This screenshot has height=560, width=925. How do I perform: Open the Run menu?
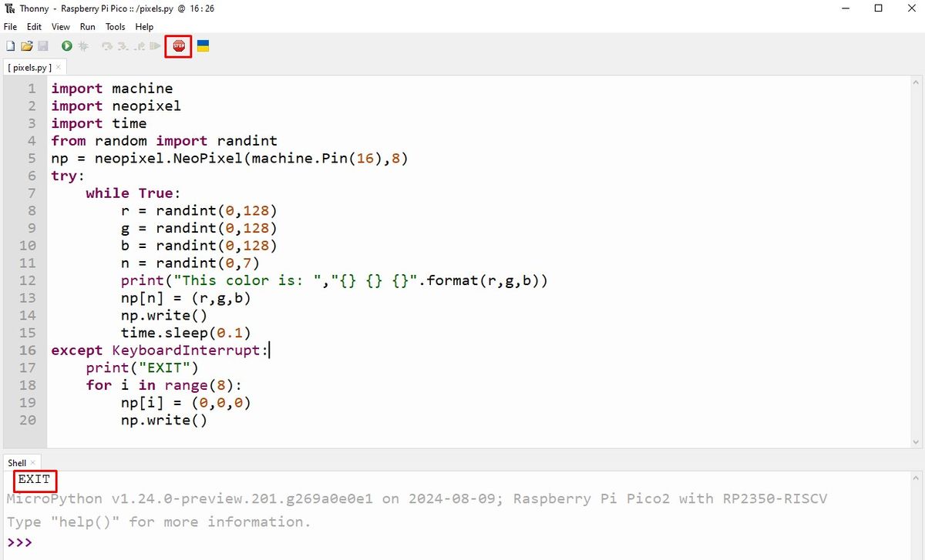(x=87, y=26)
